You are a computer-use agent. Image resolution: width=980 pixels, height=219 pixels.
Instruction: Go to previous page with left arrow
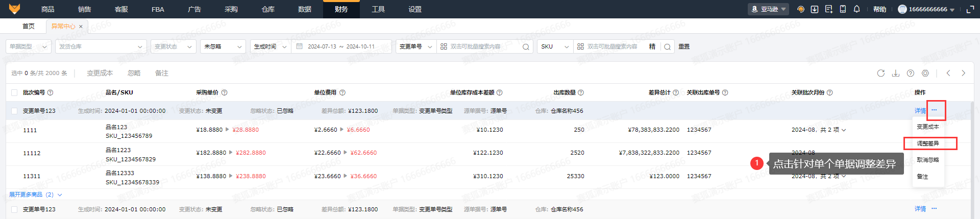tap(948, 73)
